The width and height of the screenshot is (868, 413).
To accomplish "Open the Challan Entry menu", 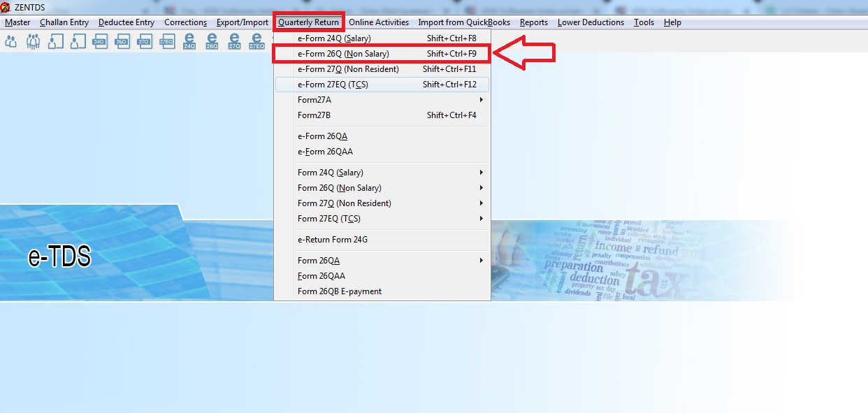I will pyautogui.click(x=64, y=22).
